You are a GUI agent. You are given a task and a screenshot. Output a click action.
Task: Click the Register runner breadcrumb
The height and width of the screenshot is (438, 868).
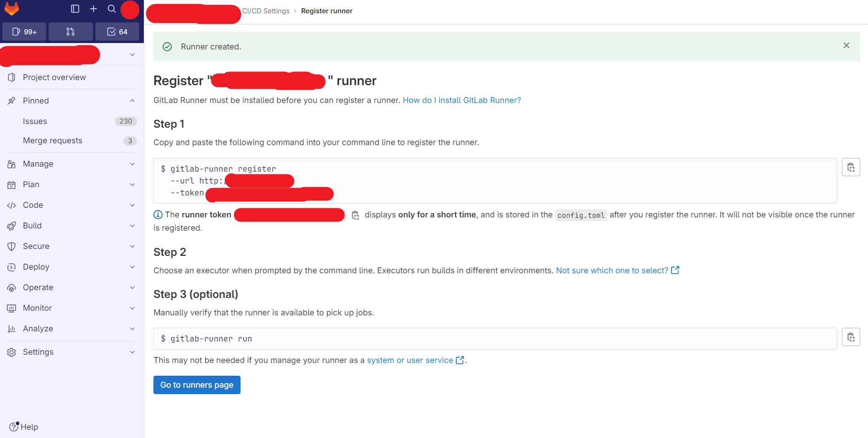[327, 11]
